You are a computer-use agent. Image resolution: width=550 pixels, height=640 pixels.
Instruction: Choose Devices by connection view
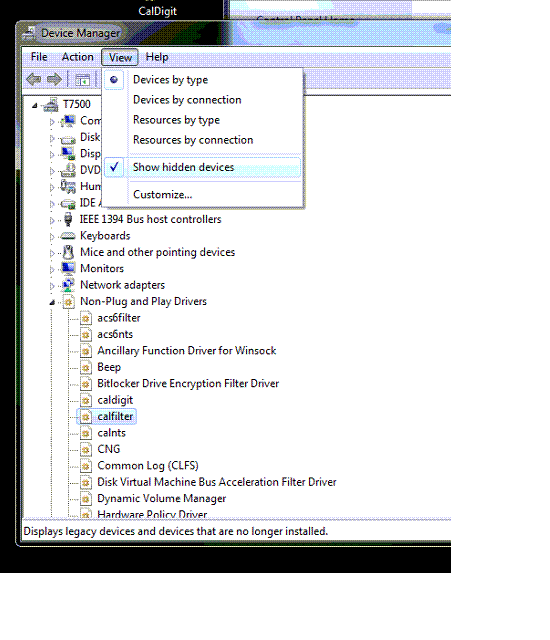187,100
